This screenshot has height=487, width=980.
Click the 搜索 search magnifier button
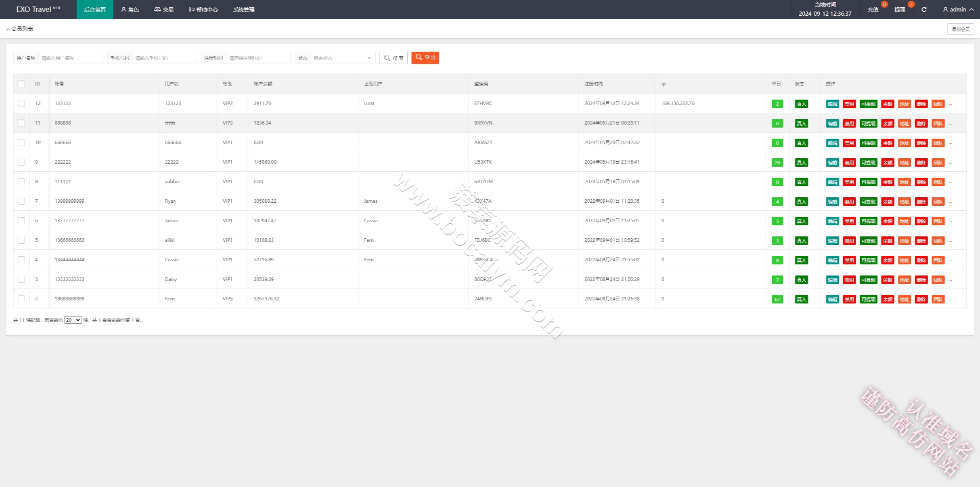394,58
